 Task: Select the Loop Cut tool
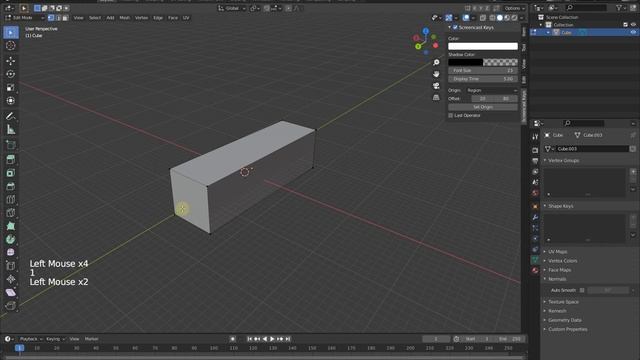[x=11, y=200]
